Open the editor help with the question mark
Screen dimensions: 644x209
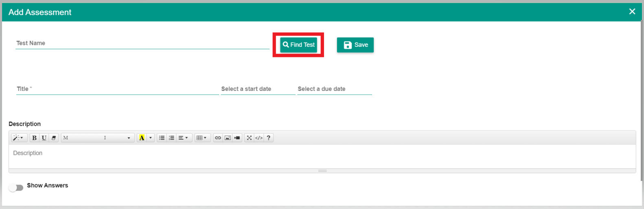click(269, 138)
